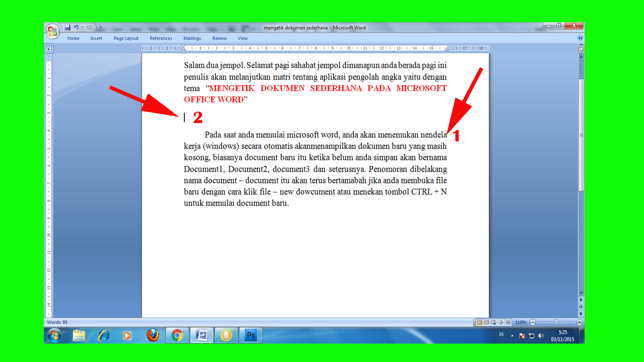Switch to Full Screen Reading view

click(x=486, y=322)
